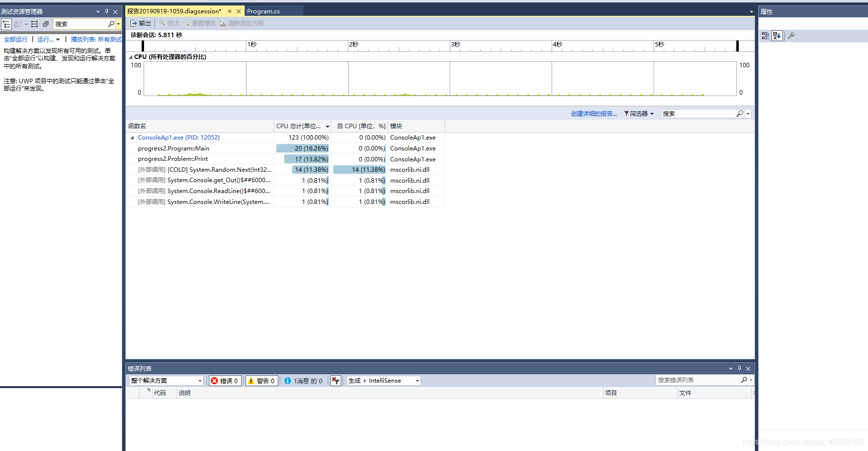Click the 输出 toolbar button
The width and height of the screenshot is (868, 451).
[x=141, y=23]
